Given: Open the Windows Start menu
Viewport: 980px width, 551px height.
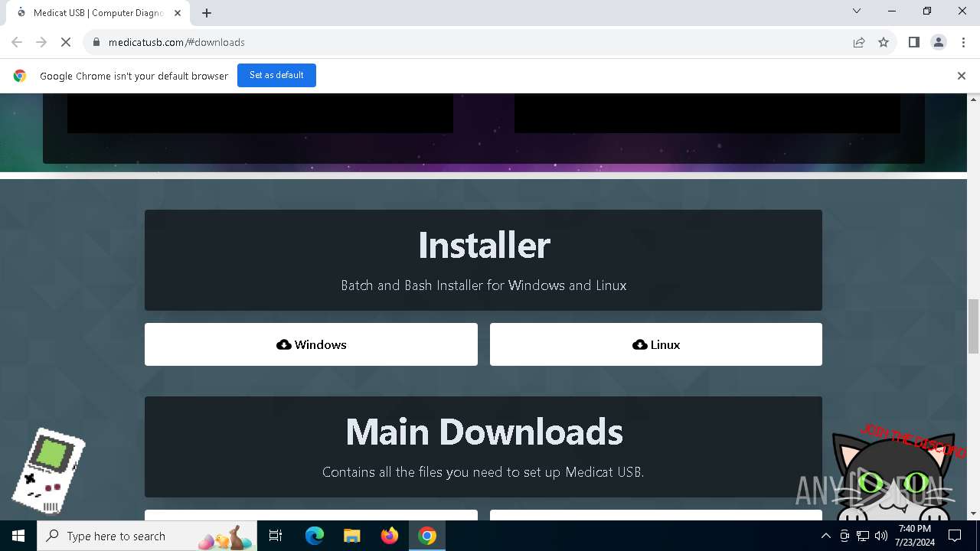Looking at the screenshot, I should click(18, 536).
